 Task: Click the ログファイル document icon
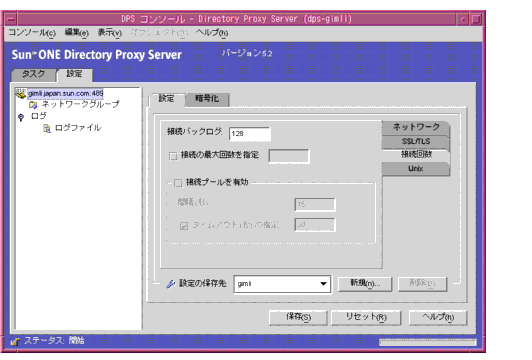47,128
